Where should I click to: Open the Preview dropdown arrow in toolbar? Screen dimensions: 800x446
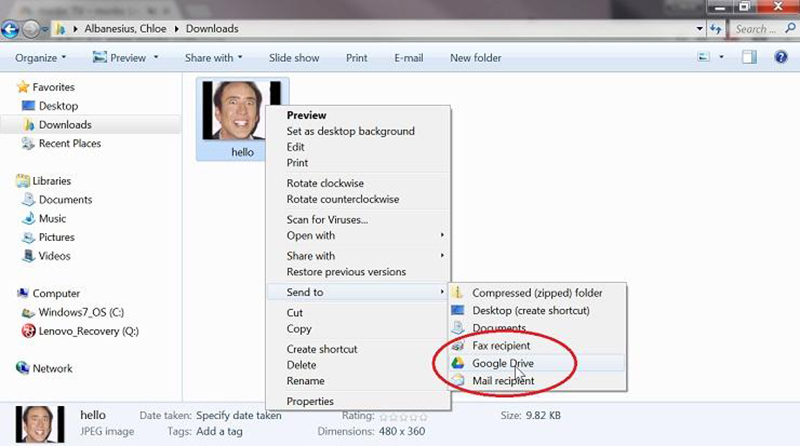155,58
